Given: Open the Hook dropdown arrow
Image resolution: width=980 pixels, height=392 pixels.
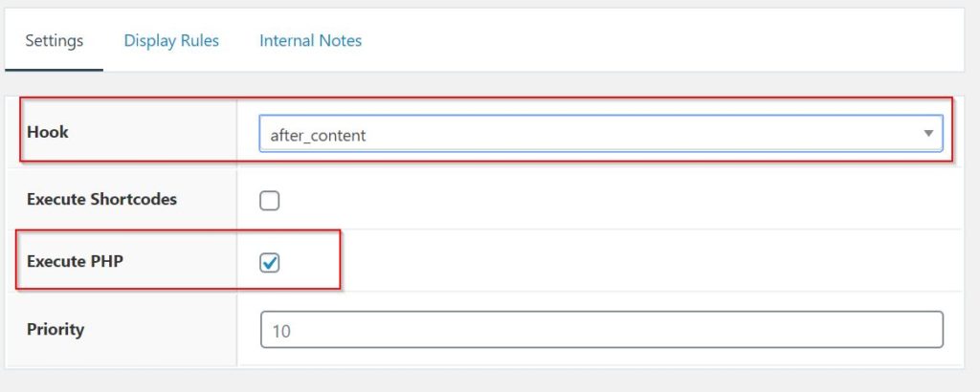Looking at the screenshot, I should (x=928, y=134).
